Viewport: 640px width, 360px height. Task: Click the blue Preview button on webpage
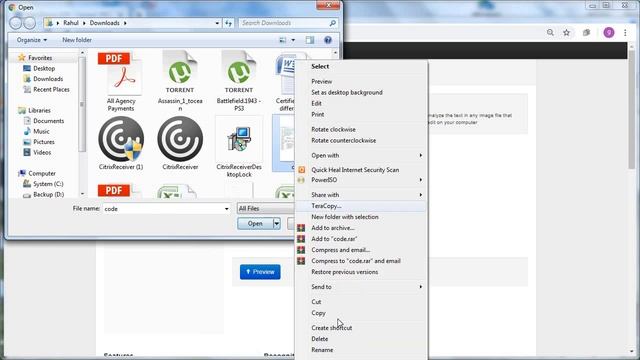point(260,272)
